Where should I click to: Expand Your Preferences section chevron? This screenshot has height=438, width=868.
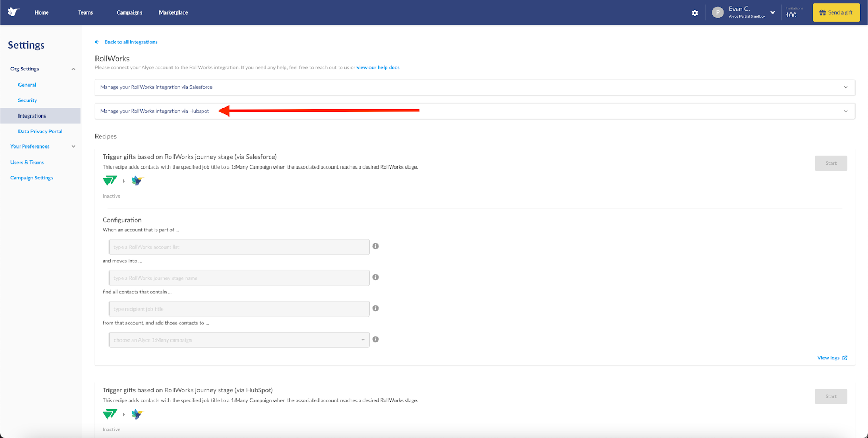coord(73,146)
